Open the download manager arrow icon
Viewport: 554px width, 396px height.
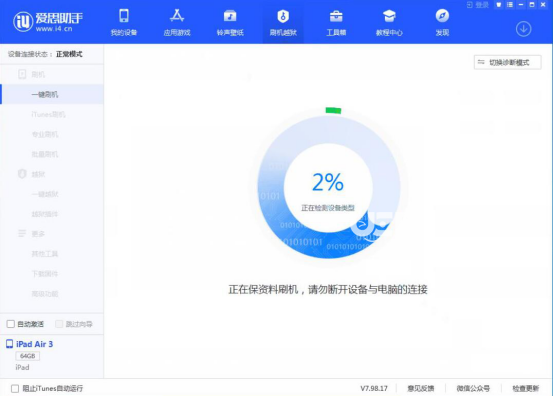(523, 29)
